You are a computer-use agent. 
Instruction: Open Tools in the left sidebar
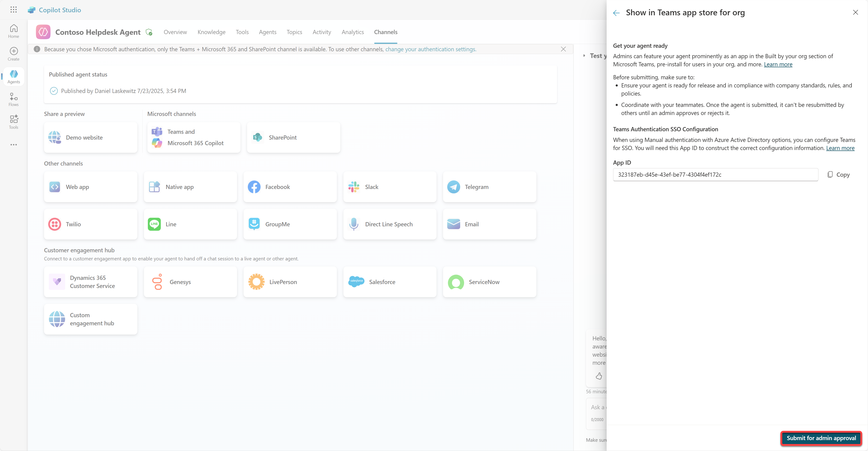point(13,122)
